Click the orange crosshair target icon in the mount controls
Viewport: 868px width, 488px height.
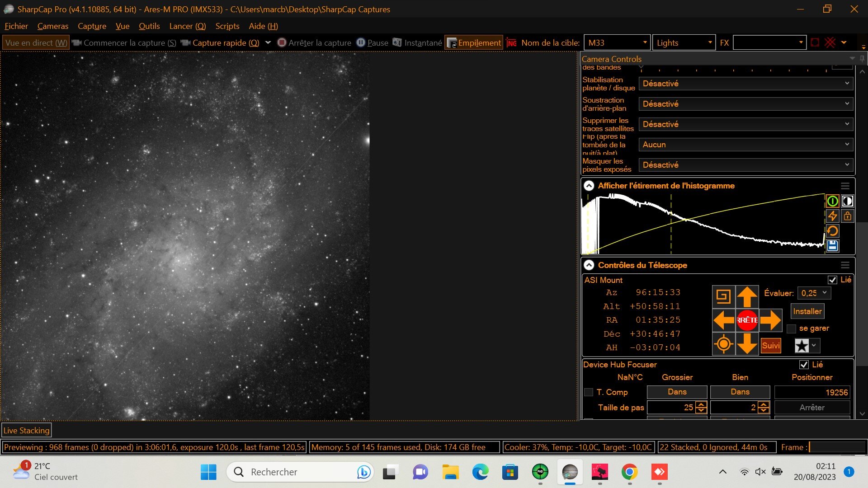[723, 344]
